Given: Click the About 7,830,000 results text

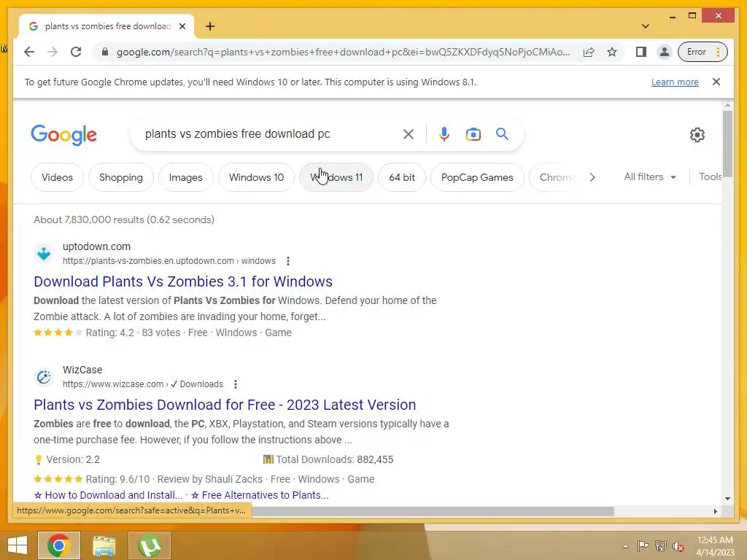Looking at the screenshot, I should tap(124, 219).
